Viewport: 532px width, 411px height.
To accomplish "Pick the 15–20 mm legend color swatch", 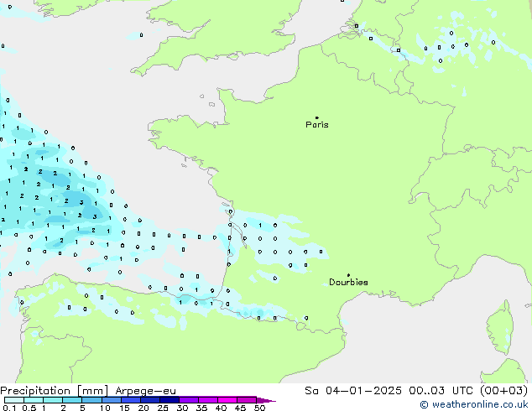I will (130, 400).
